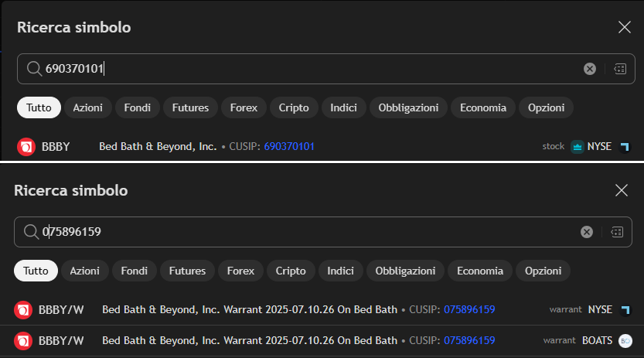Select Opzioni filter in top dialog
The height and width of the screenshot is (358, 644).
coord(546,107)
